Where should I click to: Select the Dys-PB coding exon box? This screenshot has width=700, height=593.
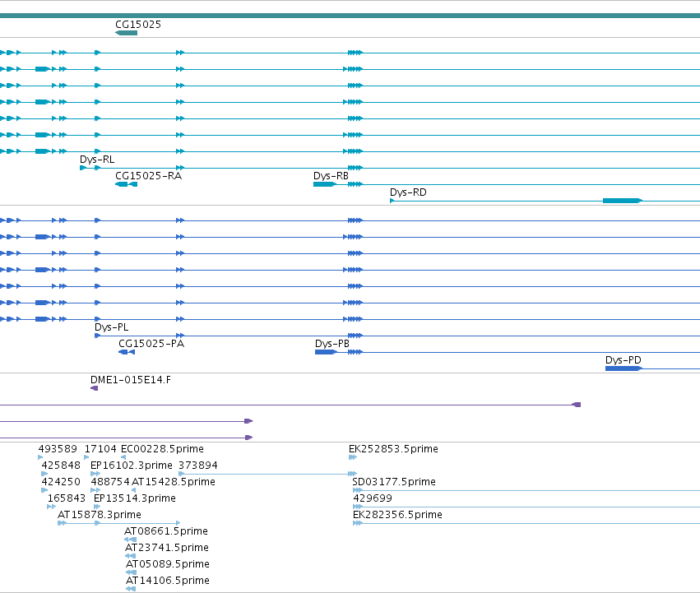(326, 352)
